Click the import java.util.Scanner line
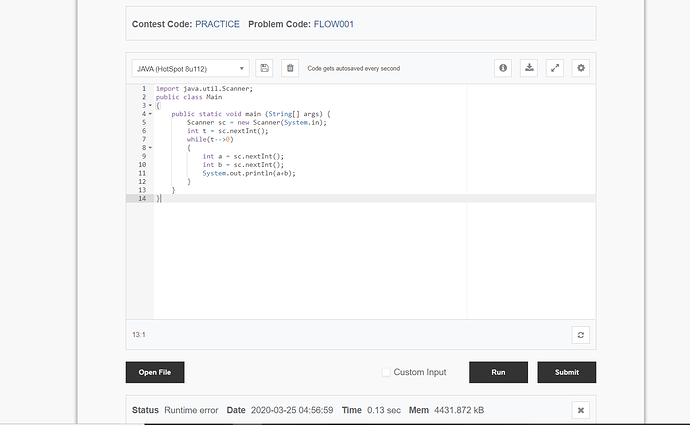690x425 pixels. coord(205,88)
